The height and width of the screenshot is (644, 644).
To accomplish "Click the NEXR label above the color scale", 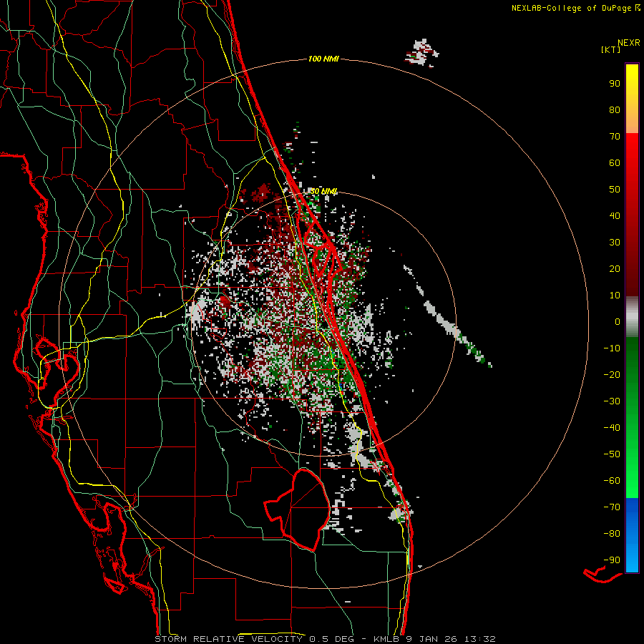I will [629, 43].
